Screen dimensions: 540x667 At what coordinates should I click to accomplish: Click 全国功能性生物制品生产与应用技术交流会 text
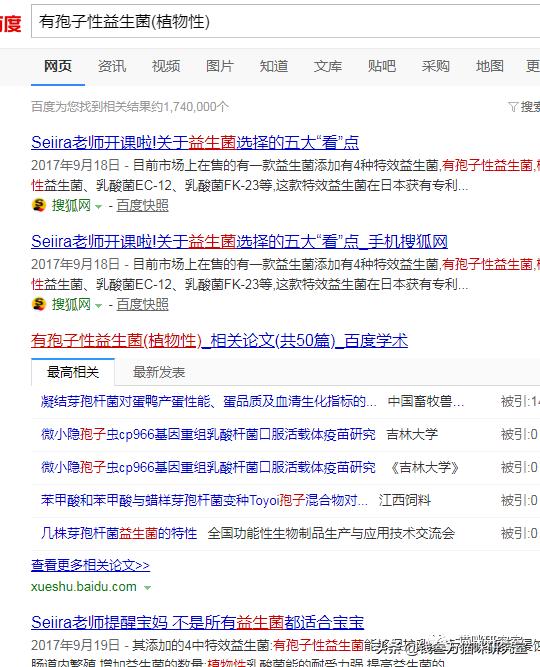pos(331,533)
